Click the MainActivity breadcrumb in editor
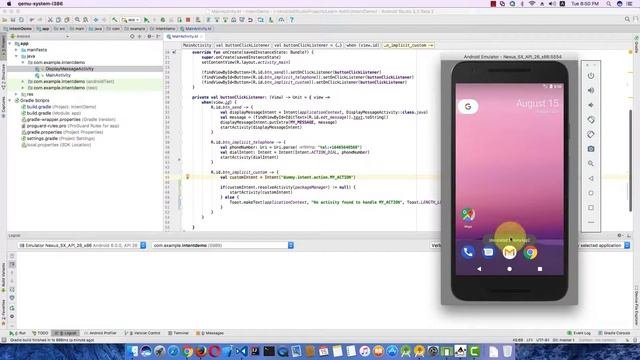This screenshot has height=360, width=640. [x=197, y=45]
